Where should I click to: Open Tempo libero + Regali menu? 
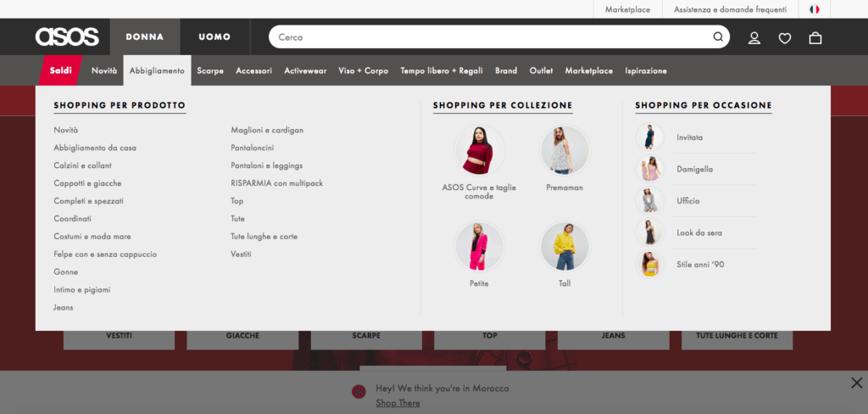point(442,70)
